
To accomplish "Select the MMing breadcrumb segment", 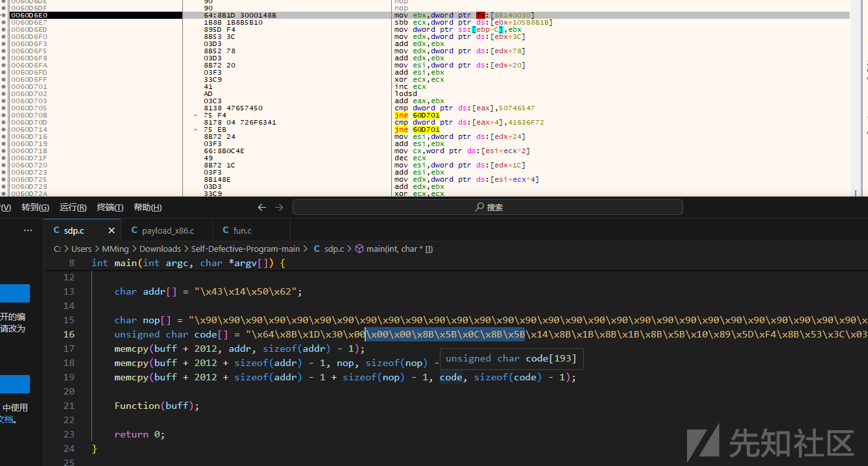I will 115,249.
